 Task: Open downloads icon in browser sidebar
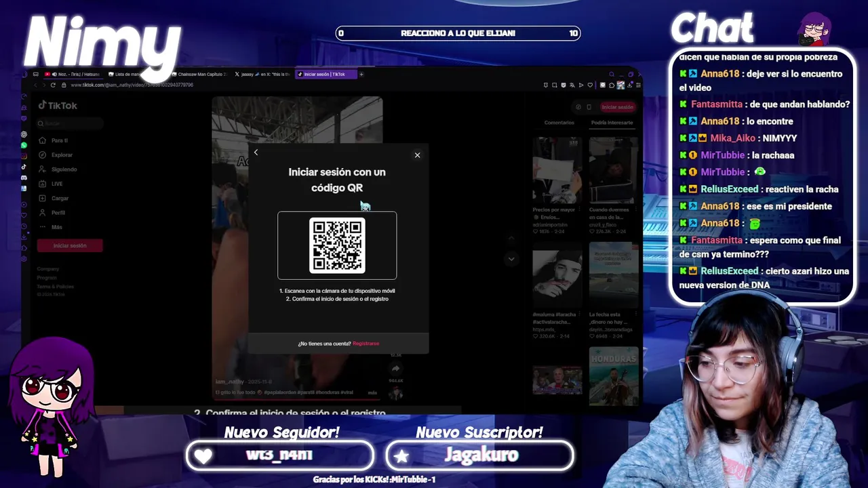[24, 237]
